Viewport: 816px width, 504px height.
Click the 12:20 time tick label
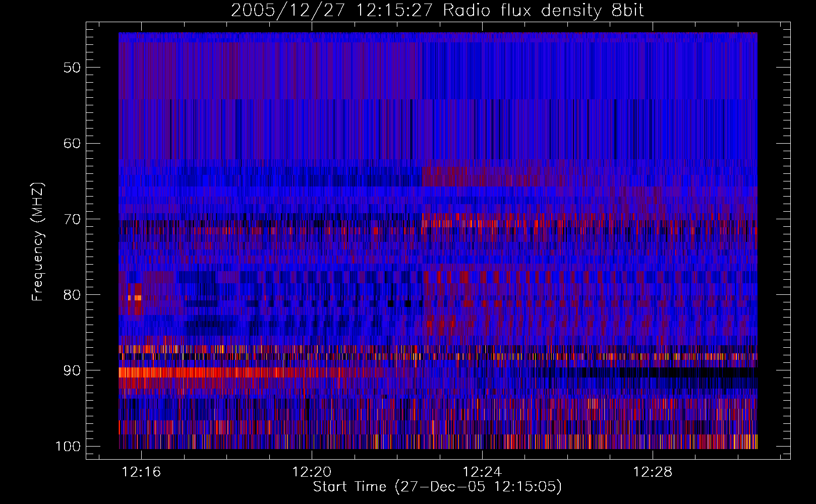coord(312,472)
